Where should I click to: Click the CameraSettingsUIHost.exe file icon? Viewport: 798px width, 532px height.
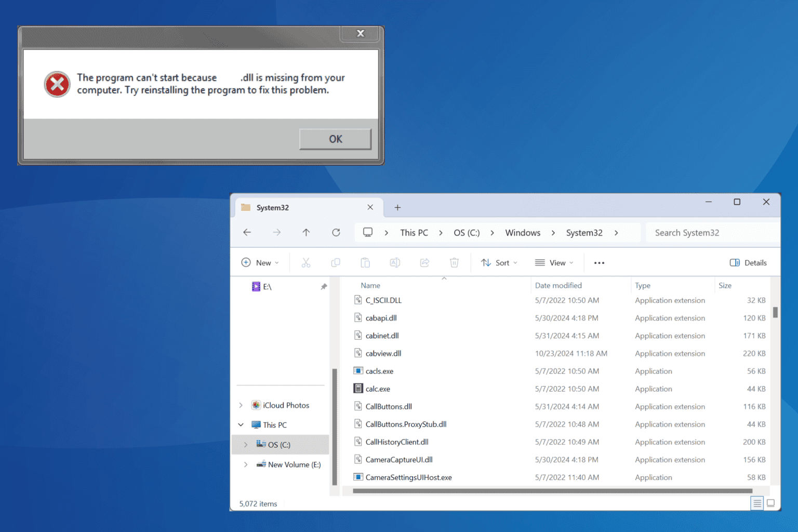(x=358, y=477)
